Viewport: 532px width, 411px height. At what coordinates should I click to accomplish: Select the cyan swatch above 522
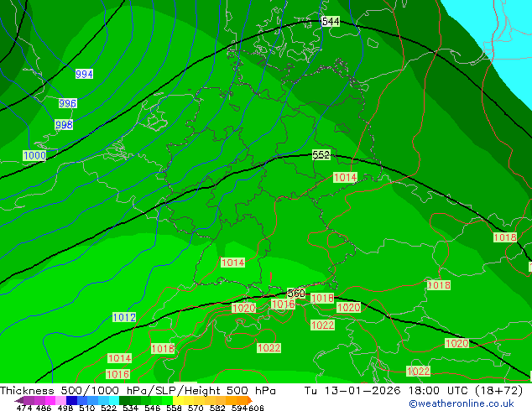113,400
